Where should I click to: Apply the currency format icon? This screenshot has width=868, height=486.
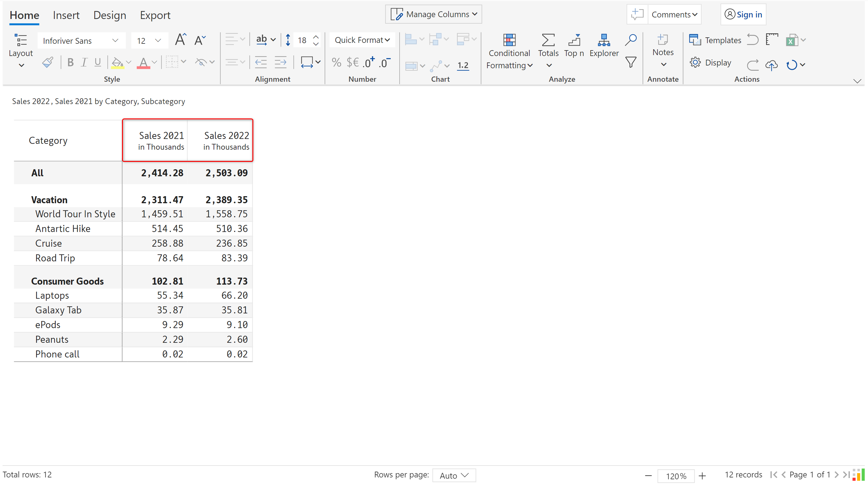[352, 62]
